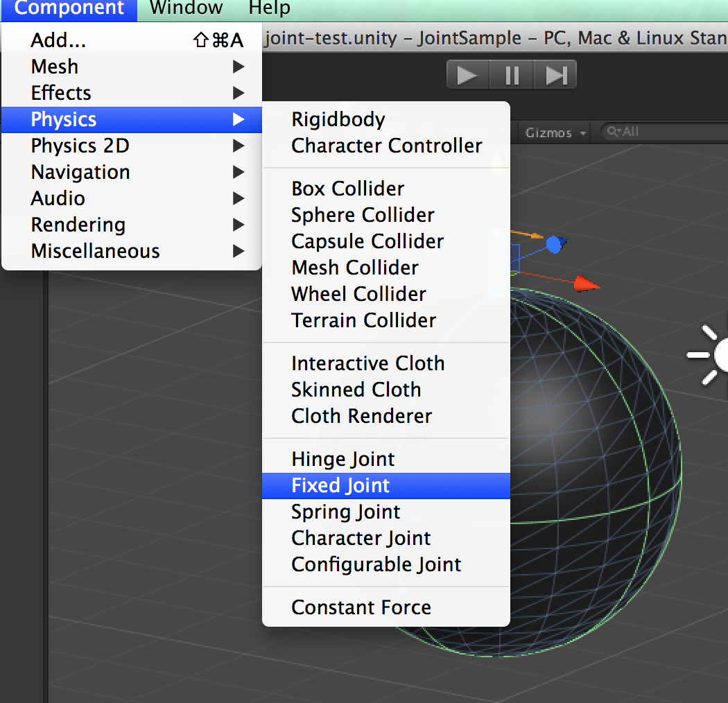Add a Character Joint
The width and height of the screenshot is (728, 703).
(385, 539)
